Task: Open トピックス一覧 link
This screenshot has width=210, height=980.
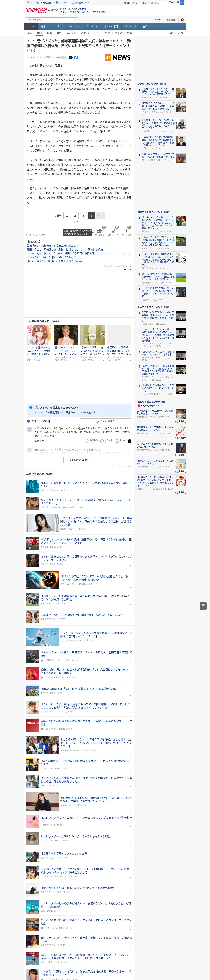Action: pyautogui.click(x=175, y=33)
